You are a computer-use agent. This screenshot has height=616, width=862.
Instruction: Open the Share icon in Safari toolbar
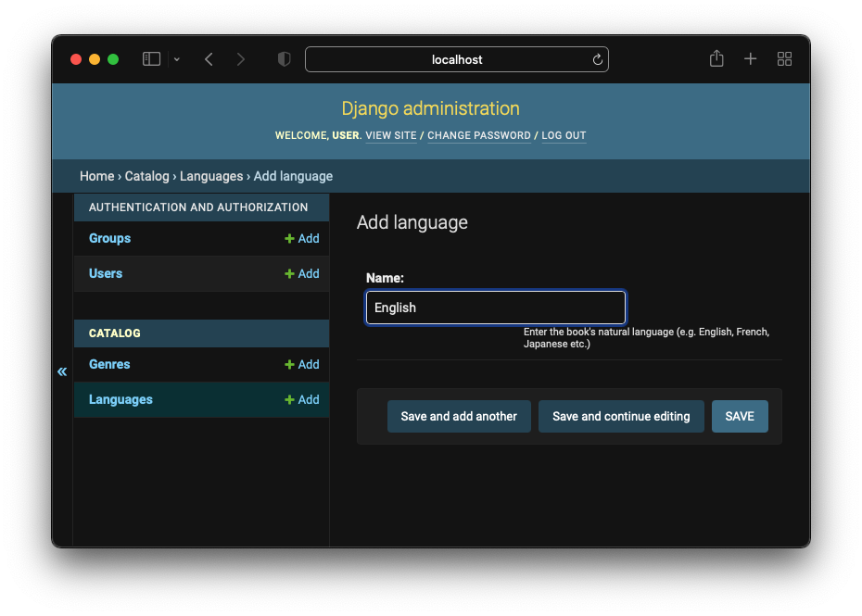716,58
